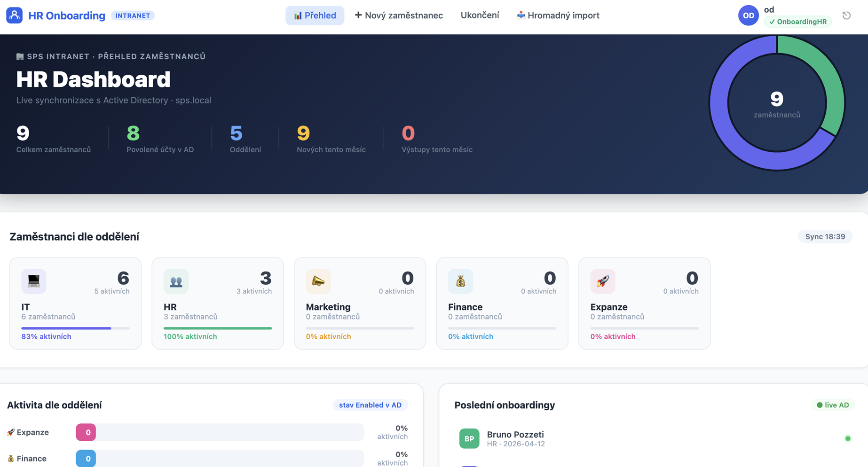Click the BP avatar of Bruno Pozzeti

pos(469,438)
